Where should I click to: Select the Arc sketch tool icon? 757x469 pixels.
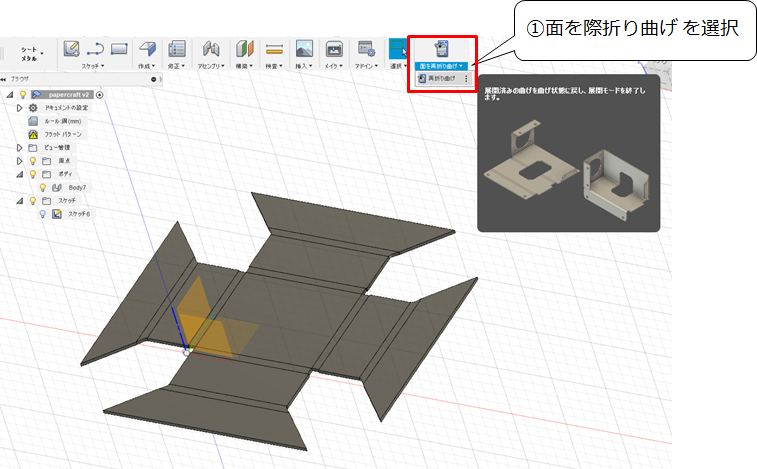click(x=96, y=49)
